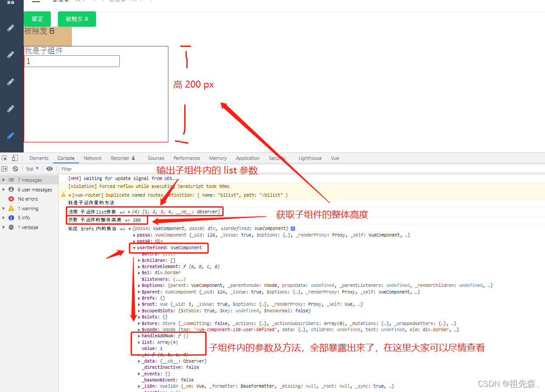Expand the $options object
Viewport: 545px width, 392px height.
point(139,285)
